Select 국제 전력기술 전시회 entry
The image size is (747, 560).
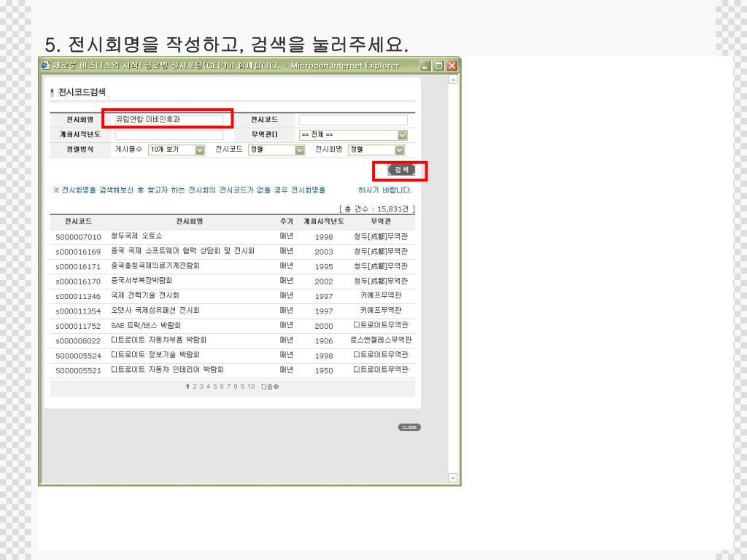click(x=145, y=295)
